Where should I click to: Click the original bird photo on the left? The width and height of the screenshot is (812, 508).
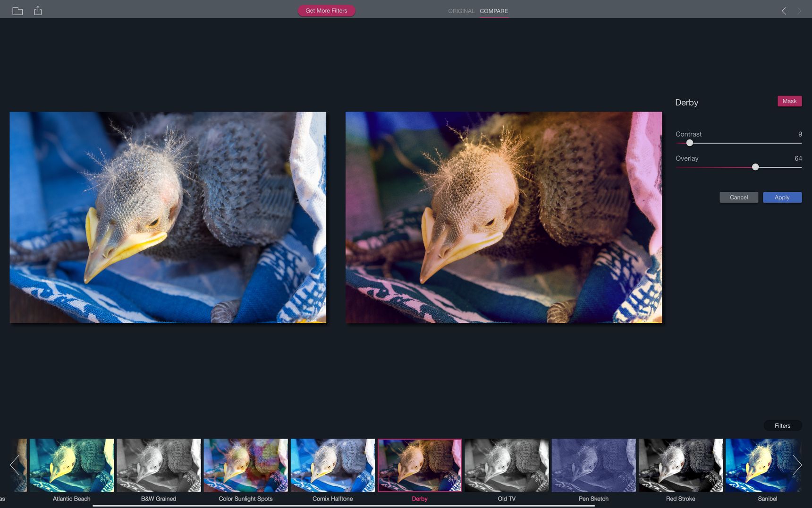[x=168, y=217]
